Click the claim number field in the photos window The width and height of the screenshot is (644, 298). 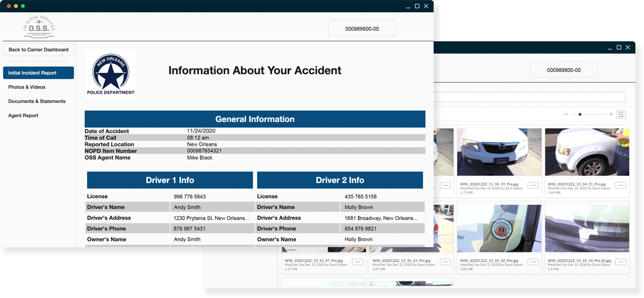(x=564, y=70)
